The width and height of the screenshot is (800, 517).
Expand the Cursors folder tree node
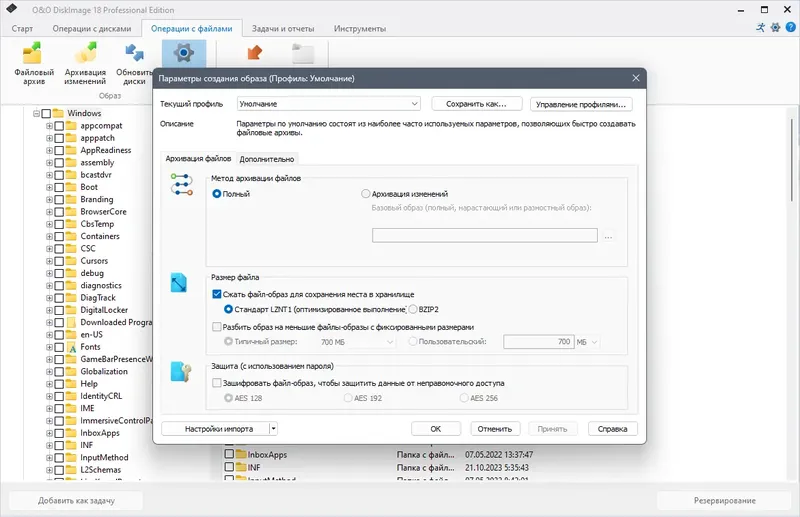[49, 261]
